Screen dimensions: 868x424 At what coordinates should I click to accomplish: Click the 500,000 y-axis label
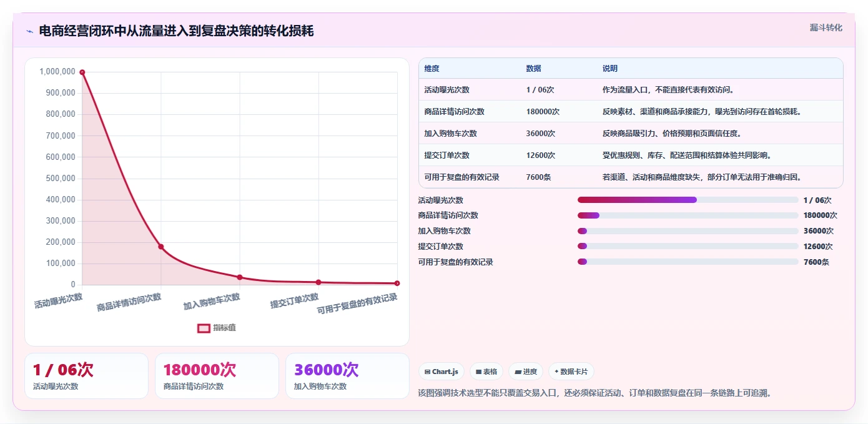61,179
